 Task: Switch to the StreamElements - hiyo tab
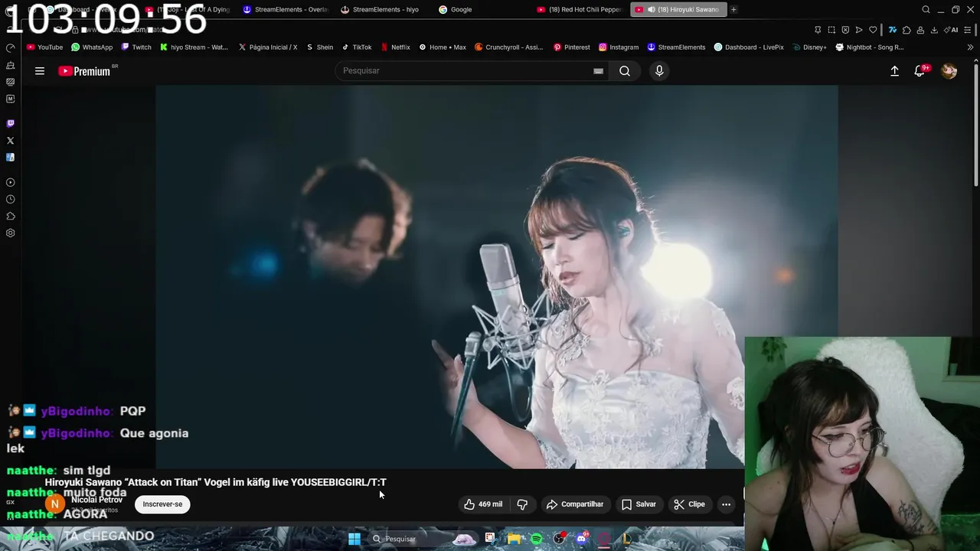pyautogui.click(x=380, y=9)
